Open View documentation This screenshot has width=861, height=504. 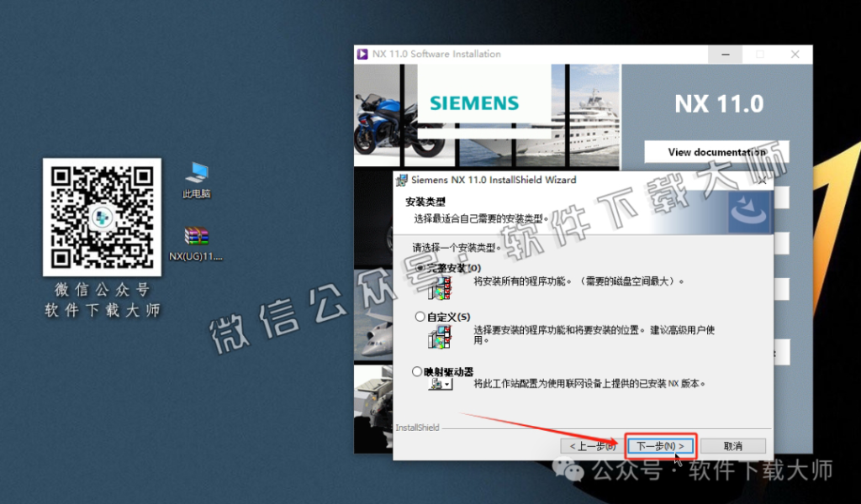point(716,152)
